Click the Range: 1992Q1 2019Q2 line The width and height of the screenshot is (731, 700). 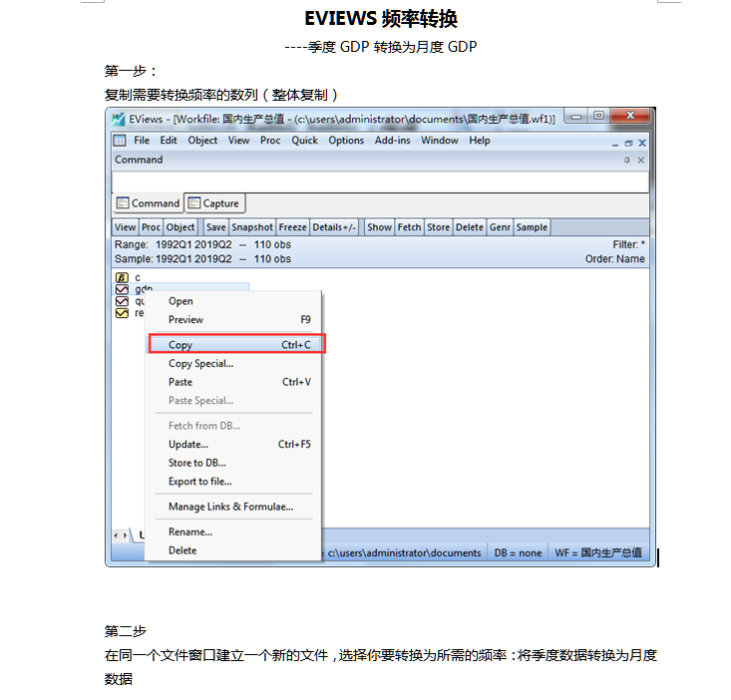202,244
